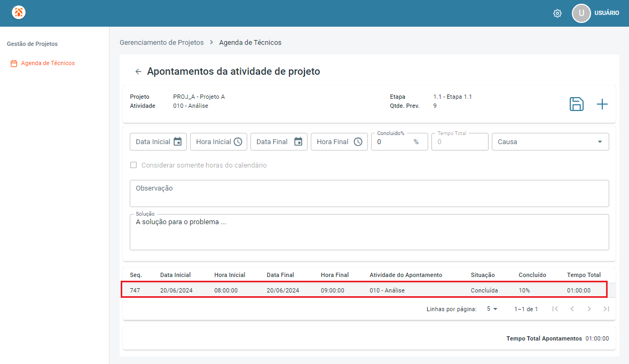The width and height of the screenshot is (629, 364).
Task: Focus the Data Inicial field
Action: click(158, 142)
